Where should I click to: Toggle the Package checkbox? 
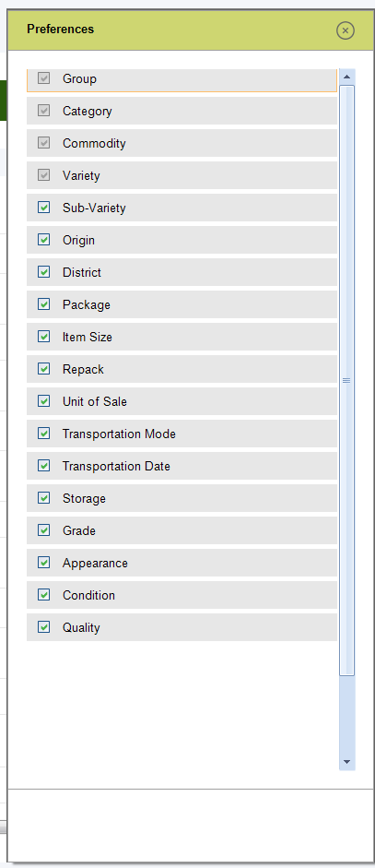43,303
